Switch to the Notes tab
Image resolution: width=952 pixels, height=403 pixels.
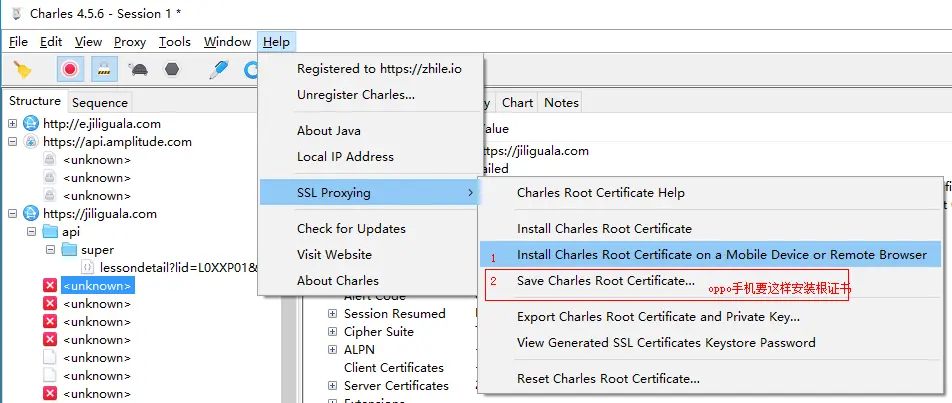561,103
